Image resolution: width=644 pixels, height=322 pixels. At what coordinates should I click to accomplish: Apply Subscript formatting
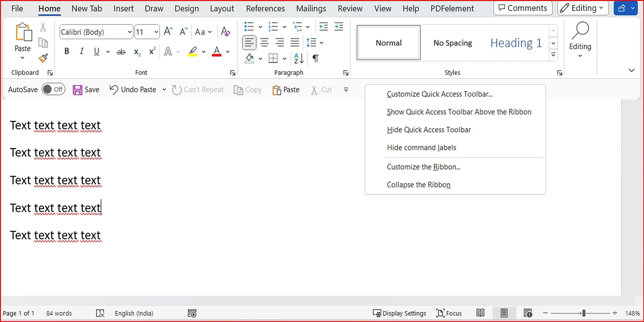[x=137, y=52]
